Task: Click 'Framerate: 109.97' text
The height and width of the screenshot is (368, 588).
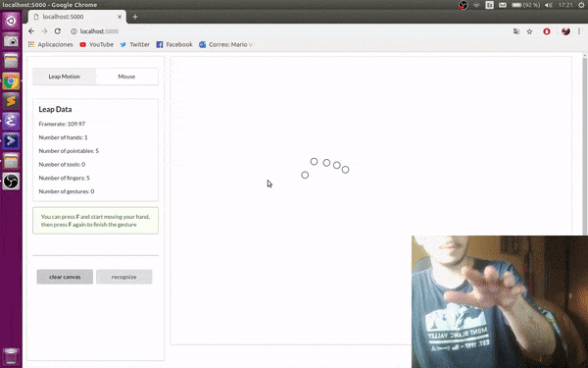Action: click(x=62, y=124)
